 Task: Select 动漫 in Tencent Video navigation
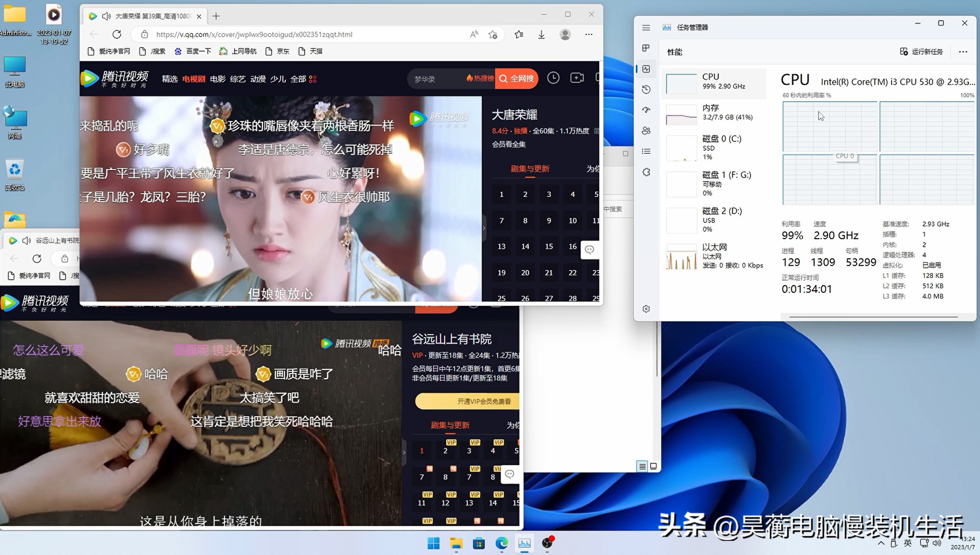tap(258, 79)
